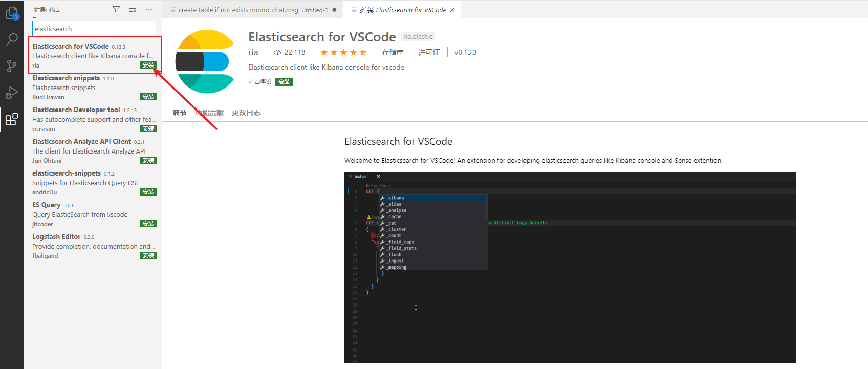Open the Changelog (更改日志) tab

coord(246,113)
